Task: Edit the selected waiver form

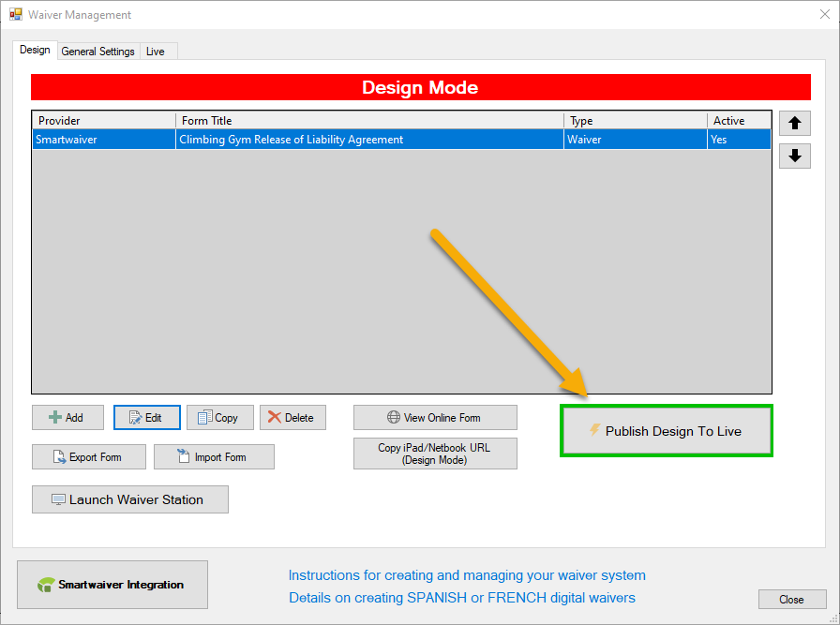Action: [x=147, y=417]
